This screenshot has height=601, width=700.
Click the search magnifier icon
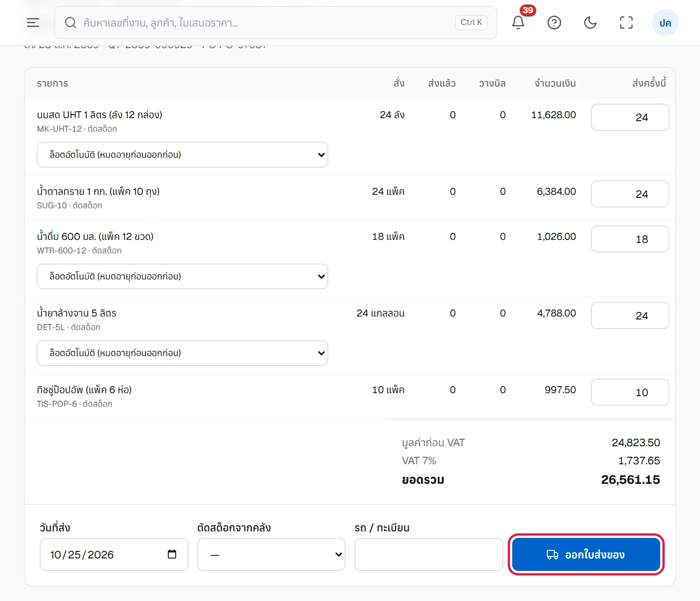click(x=71, y=23)
